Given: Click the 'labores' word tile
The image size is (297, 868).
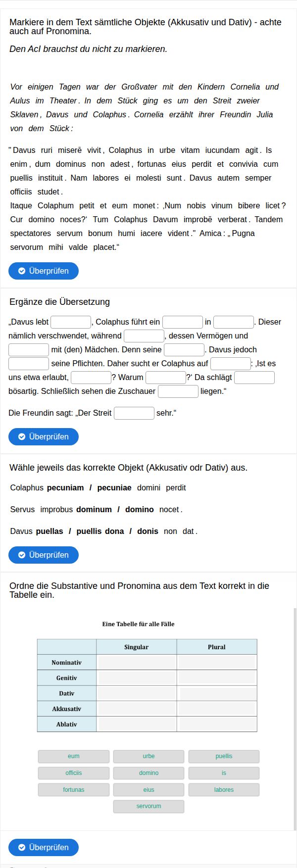Looking at the screenshot, I should [224, 790].
